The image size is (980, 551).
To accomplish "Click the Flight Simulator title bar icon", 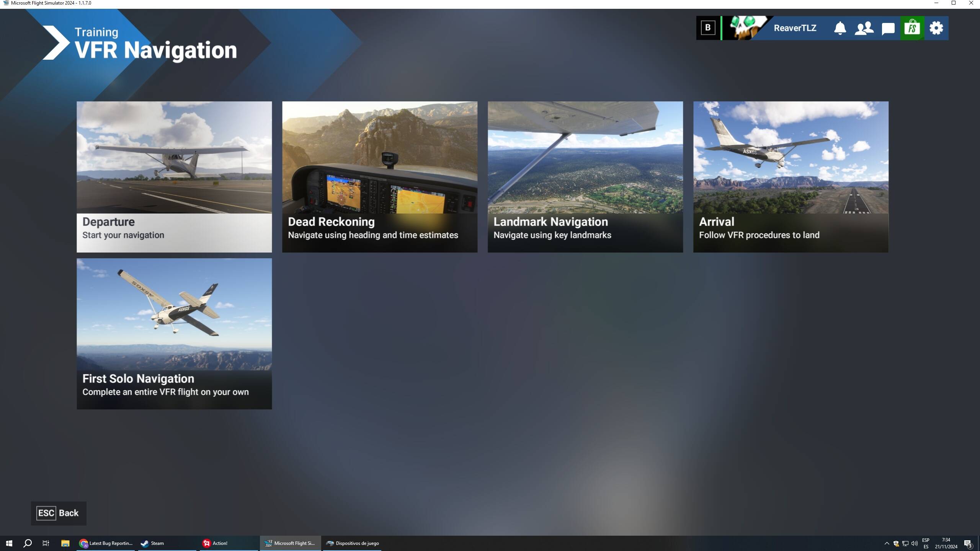I will (x=6, y=3).
